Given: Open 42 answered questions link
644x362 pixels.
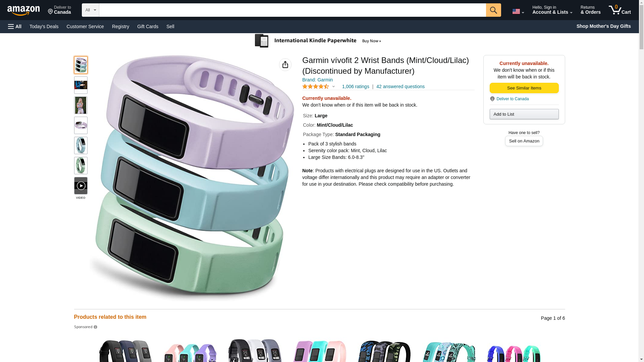Looking at the screenshot, I should tap(400, 86).
